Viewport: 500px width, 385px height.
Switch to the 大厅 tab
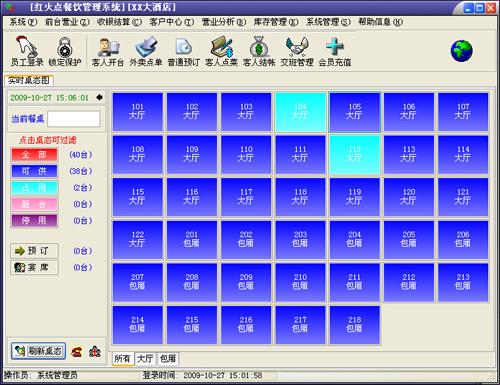click(146, 359)
